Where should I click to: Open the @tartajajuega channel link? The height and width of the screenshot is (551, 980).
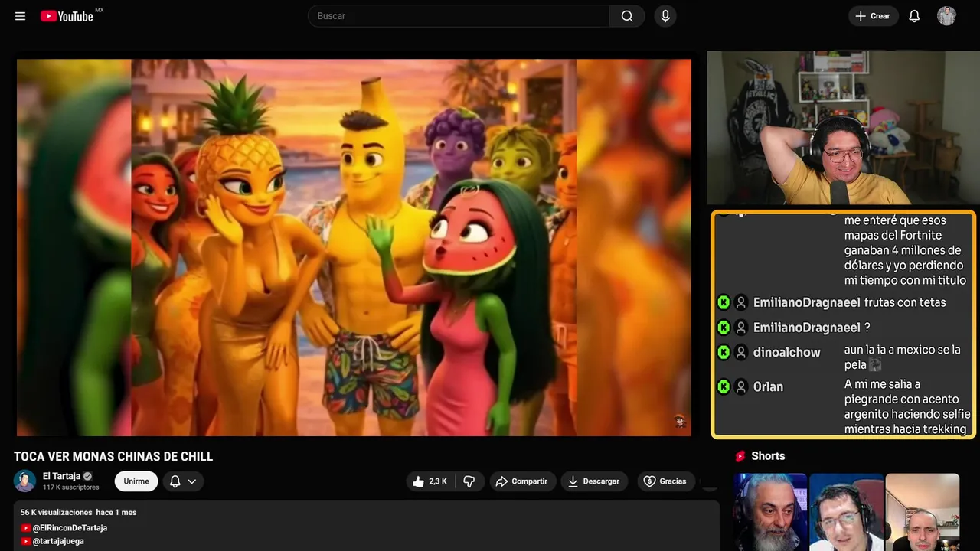(x=58, y=541)
